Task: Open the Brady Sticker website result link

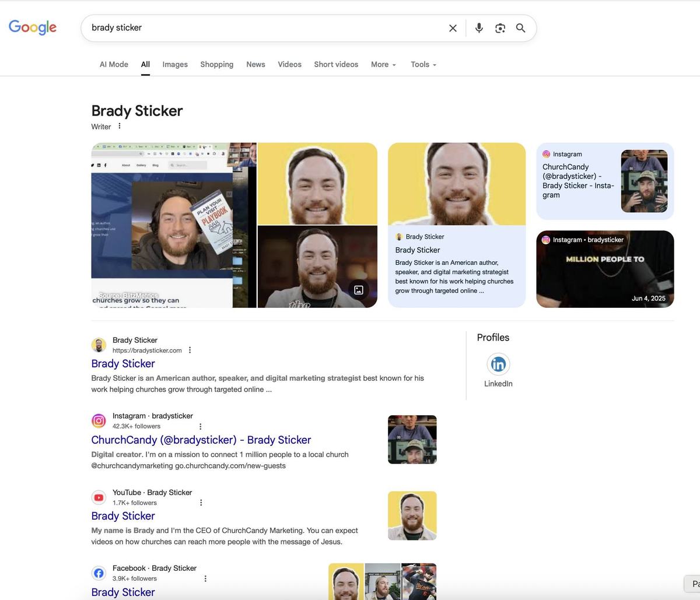Action: coord(123,363)
